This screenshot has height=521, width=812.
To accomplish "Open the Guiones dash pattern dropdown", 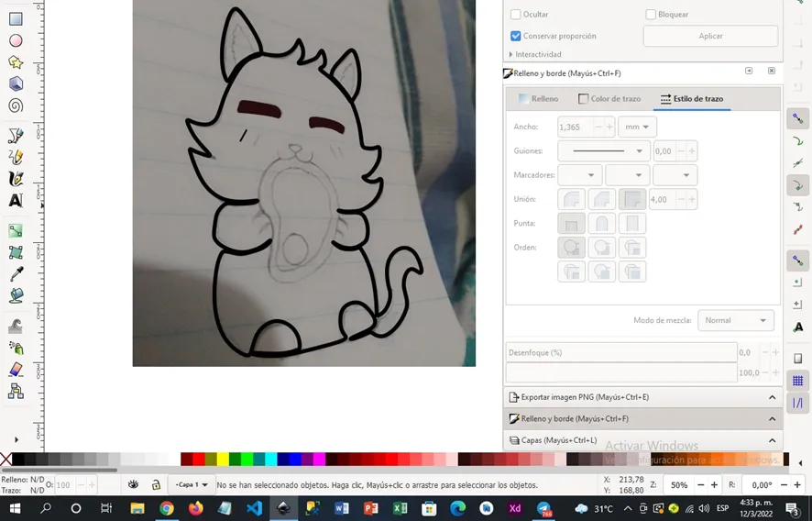I will tap(604, 150).
